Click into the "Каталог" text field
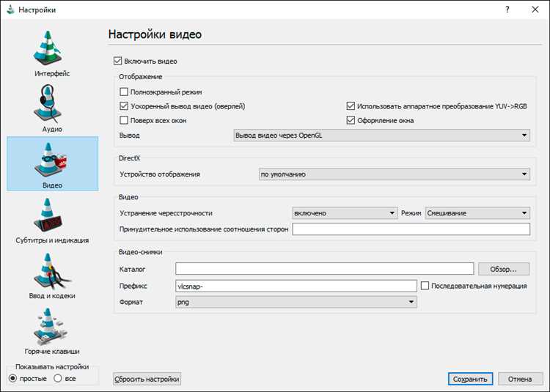The height and width of the screenshot is (392, 550). [326, 270]
